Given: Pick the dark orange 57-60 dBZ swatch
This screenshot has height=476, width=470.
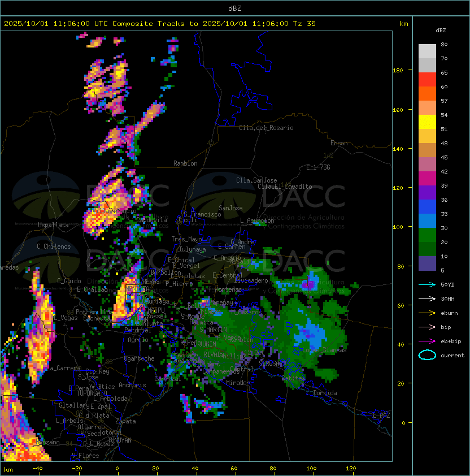Looking at the screenshot, I should pos(427,93).
